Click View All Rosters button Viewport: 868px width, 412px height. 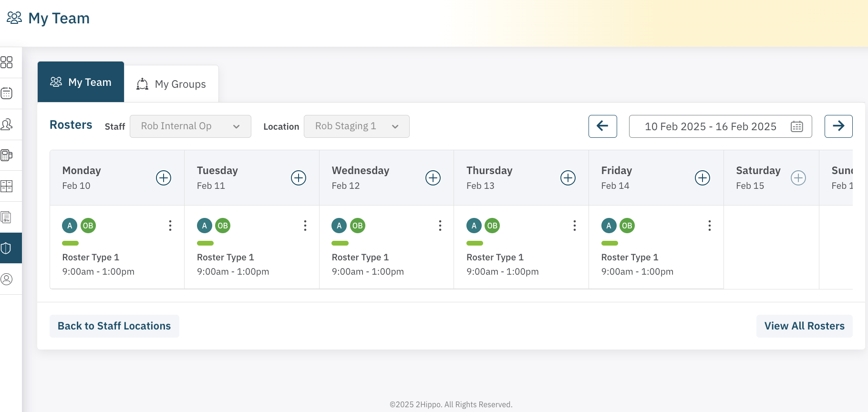pos(804,326)
